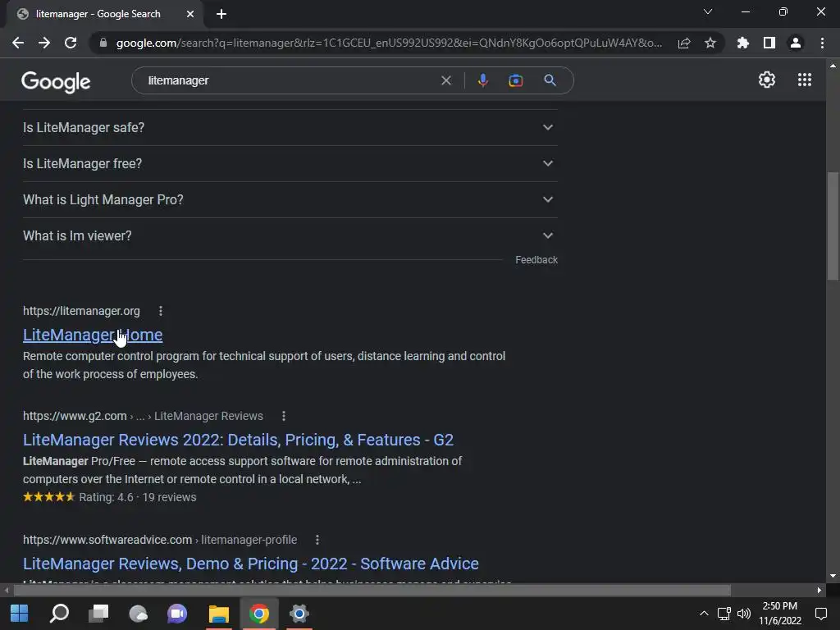Open Google quick settings gear
Screen dimensions: 840x630
pos(767,80)
